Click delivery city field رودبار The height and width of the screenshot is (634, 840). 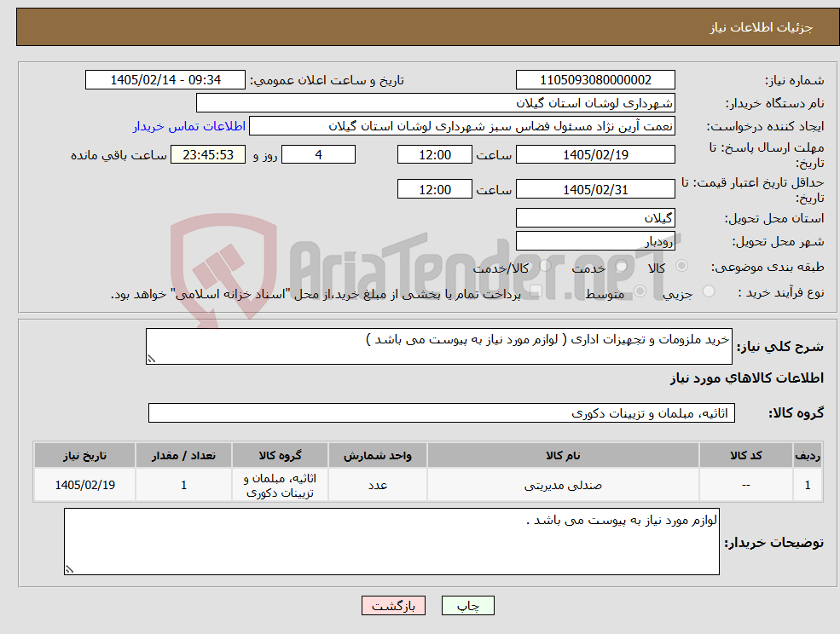click(595, 241)
